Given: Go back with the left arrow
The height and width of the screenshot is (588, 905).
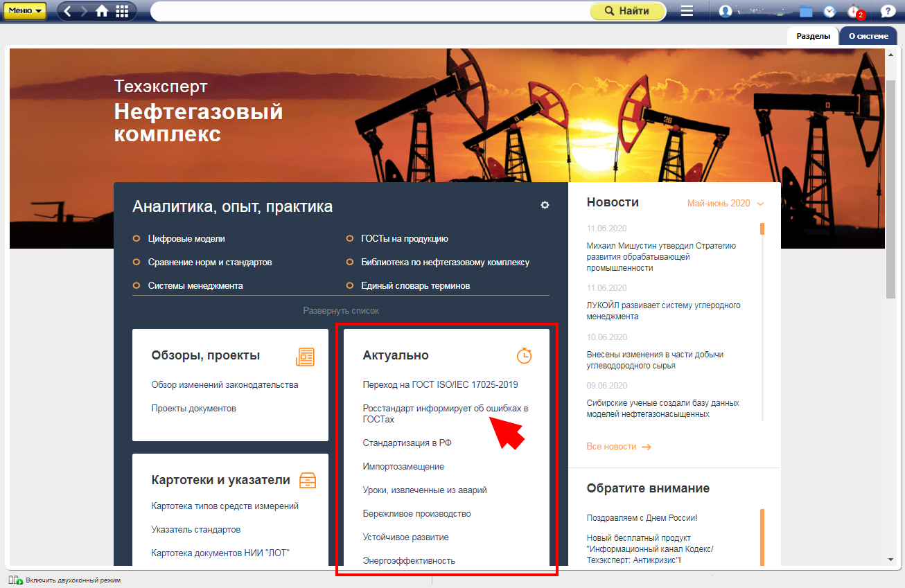Looking at the screenshot, I should [x=68, y=11].
